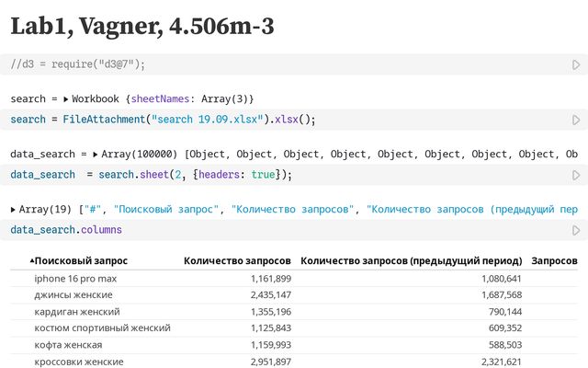Run the data_search.columns cell

576,230
